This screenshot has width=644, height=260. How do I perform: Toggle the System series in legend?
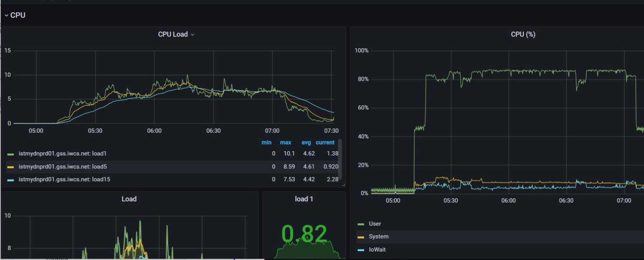[x=379, y=237]
